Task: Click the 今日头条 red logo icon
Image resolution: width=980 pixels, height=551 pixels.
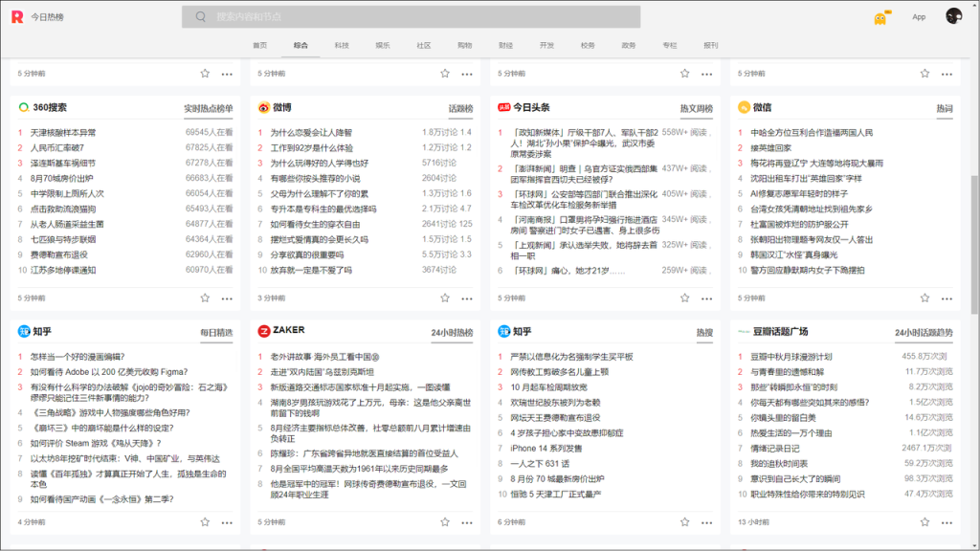Action: [503, 107]
